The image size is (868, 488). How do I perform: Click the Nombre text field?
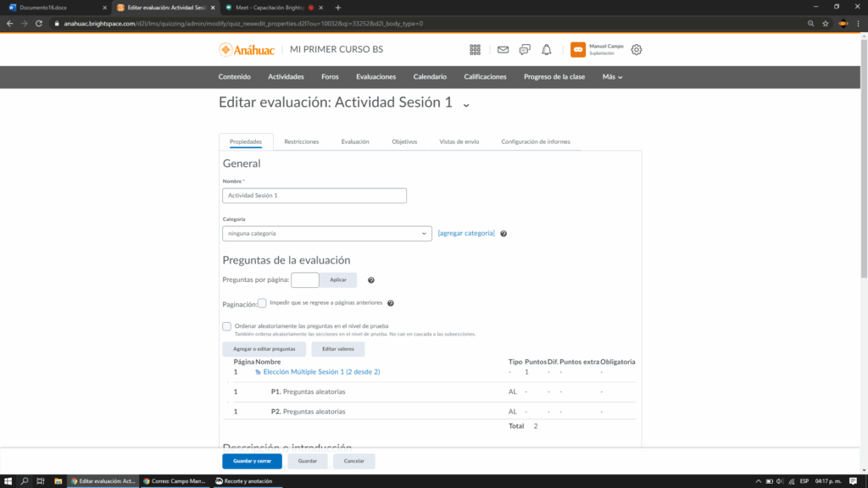(314, 196)
